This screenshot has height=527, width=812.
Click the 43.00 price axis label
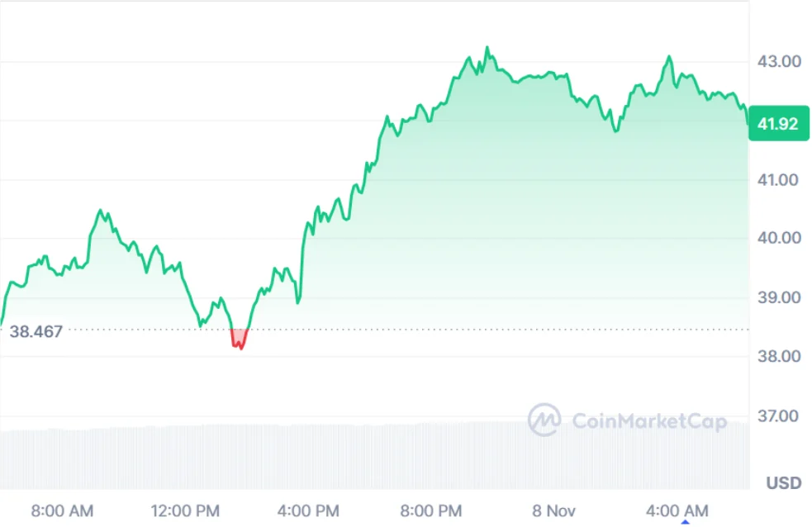point(779,61)
